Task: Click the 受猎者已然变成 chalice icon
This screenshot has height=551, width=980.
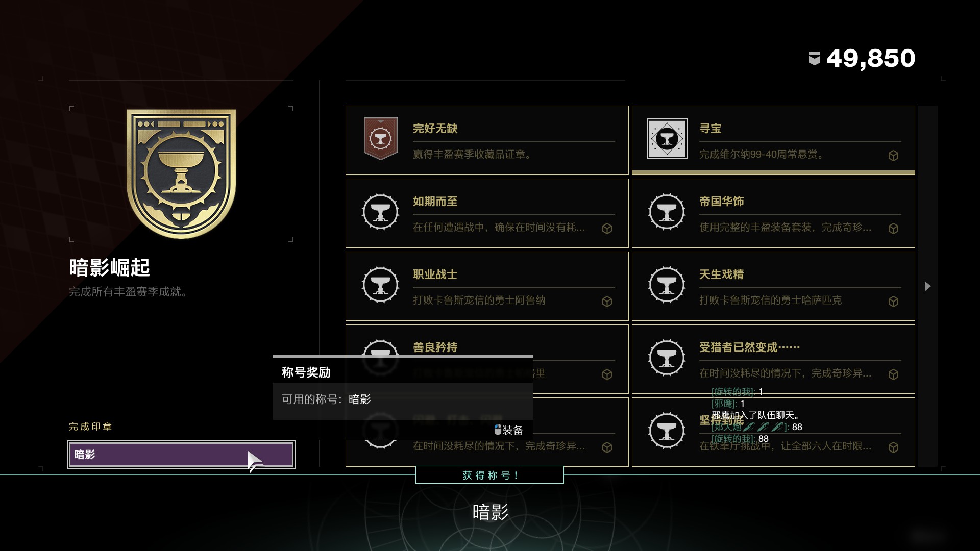Action: [x=667, y=358]
